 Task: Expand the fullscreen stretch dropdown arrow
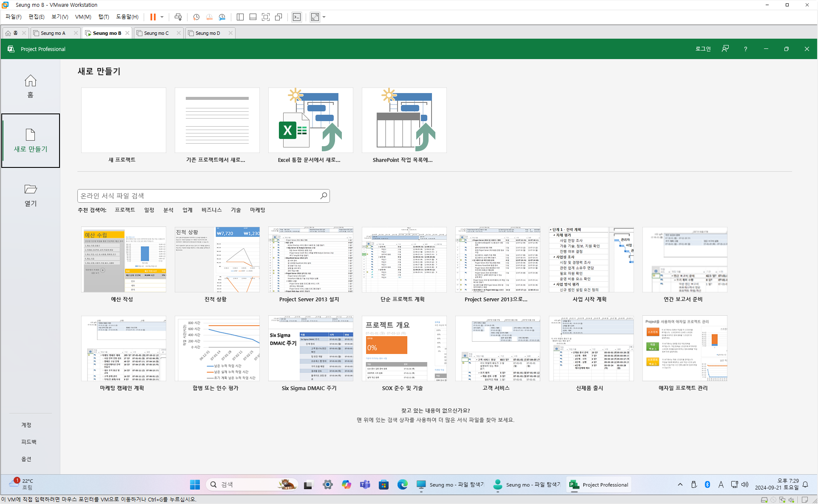(x=324, y=17)
